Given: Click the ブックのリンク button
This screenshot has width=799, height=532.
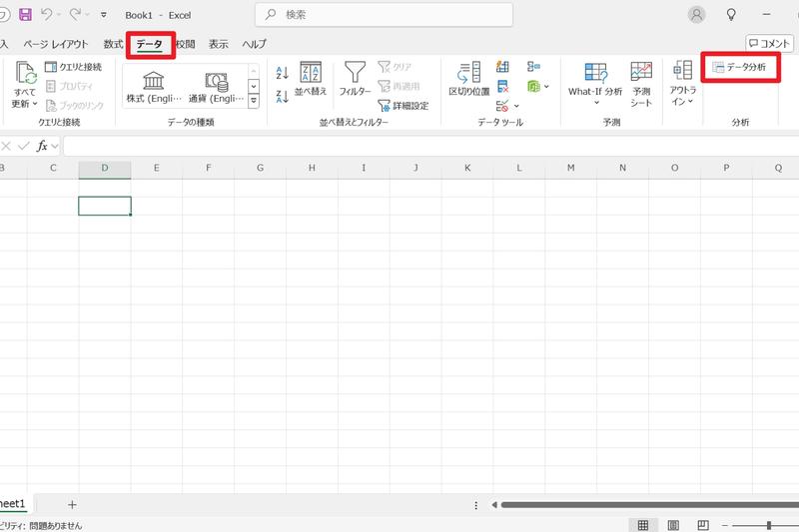Looking at the screenshot, I should point(74,106).
